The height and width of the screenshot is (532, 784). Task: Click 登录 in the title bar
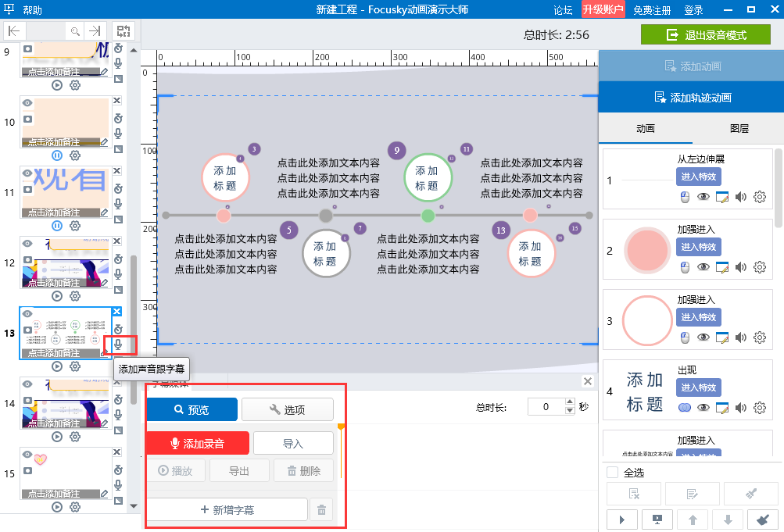click(x=693, y=10)
